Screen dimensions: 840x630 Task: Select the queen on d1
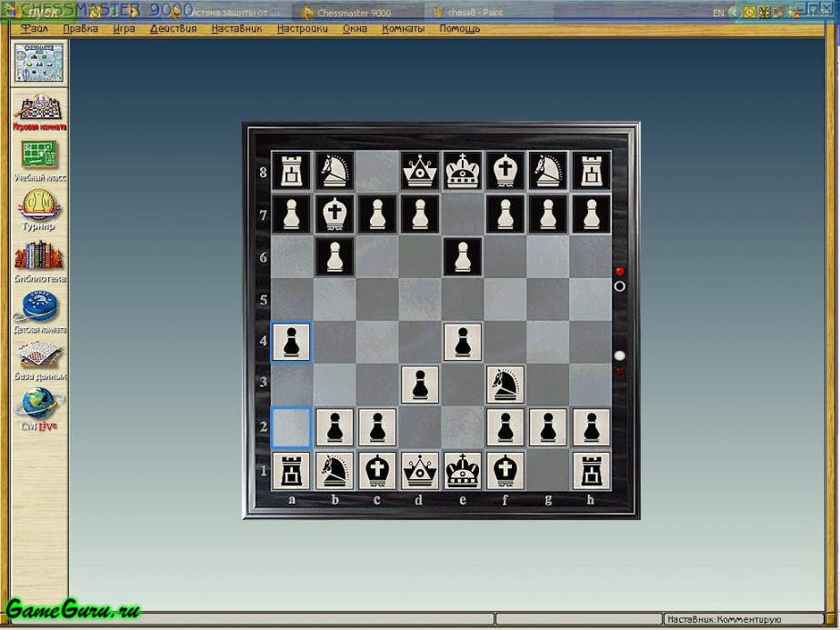(420, 471)
